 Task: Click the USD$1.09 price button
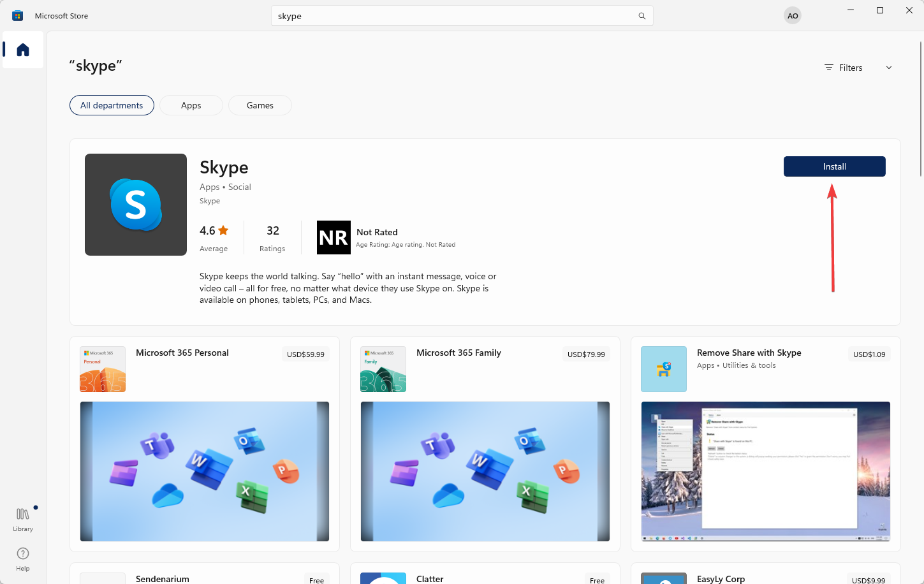(869, 354)
